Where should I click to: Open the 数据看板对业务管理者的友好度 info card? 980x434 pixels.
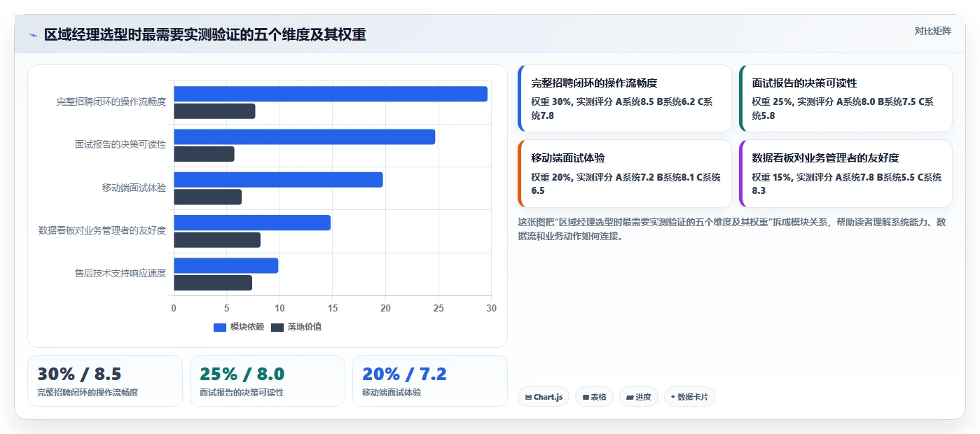coord(846,174)
